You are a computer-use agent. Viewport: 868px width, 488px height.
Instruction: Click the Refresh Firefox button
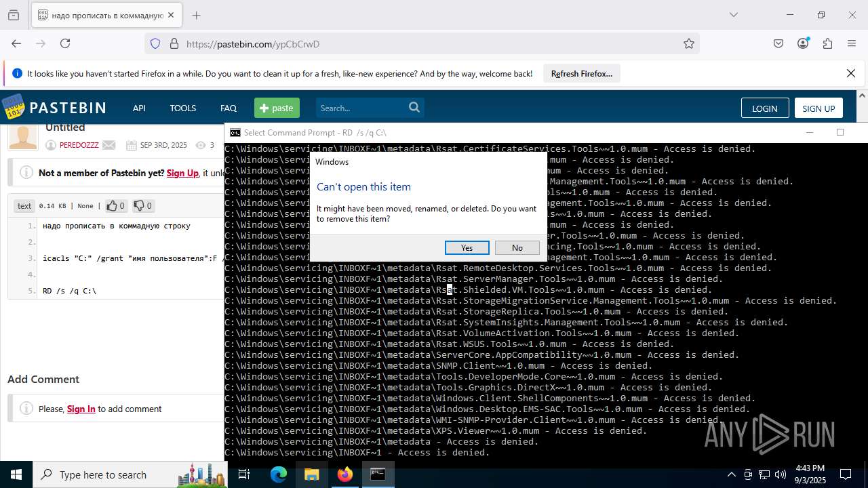(x=582, y=73)
